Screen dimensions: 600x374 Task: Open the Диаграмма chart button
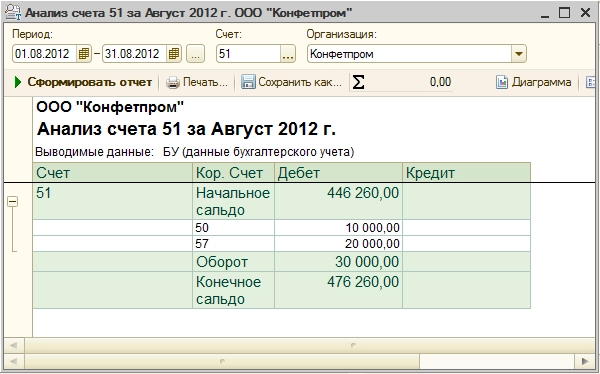coord(533,82)
